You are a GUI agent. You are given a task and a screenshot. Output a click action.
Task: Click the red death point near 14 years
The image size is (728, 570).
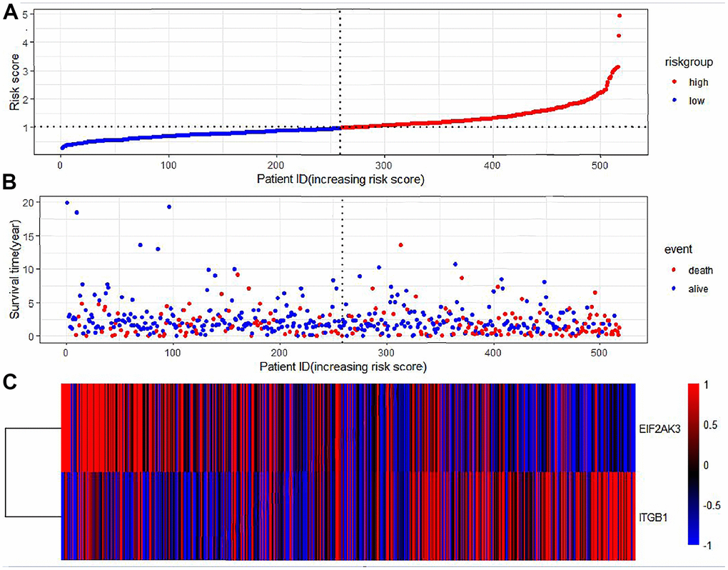pos(401,245)
